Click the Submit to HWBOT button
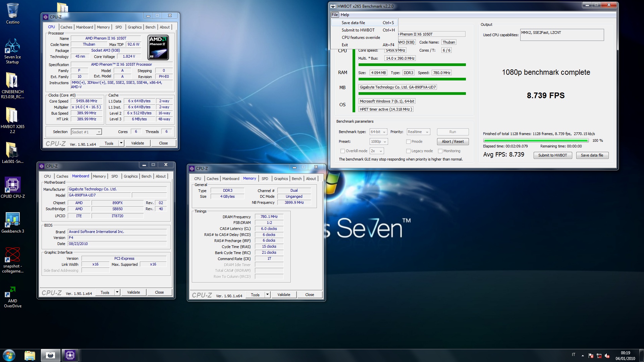This screenshot has width=644, height=362. tap(552, 155)
